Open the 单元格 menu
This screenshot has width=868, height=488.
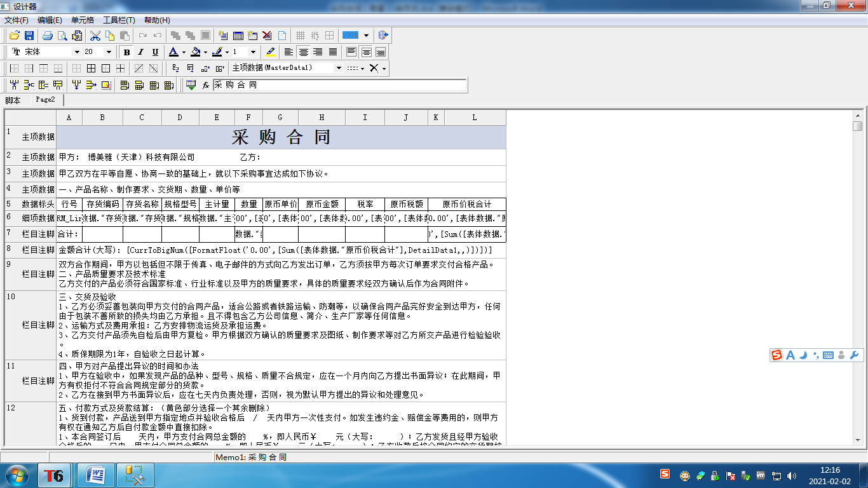tap(83, 20)
